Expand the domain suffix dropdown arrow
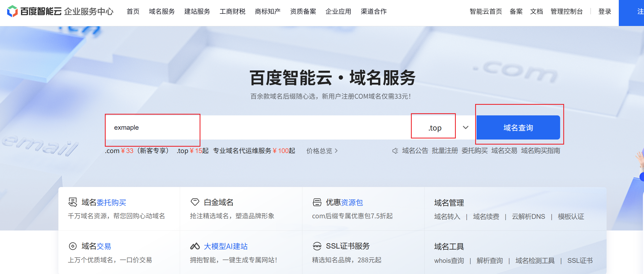Screen dimensions: 644x274 (466, 128)
